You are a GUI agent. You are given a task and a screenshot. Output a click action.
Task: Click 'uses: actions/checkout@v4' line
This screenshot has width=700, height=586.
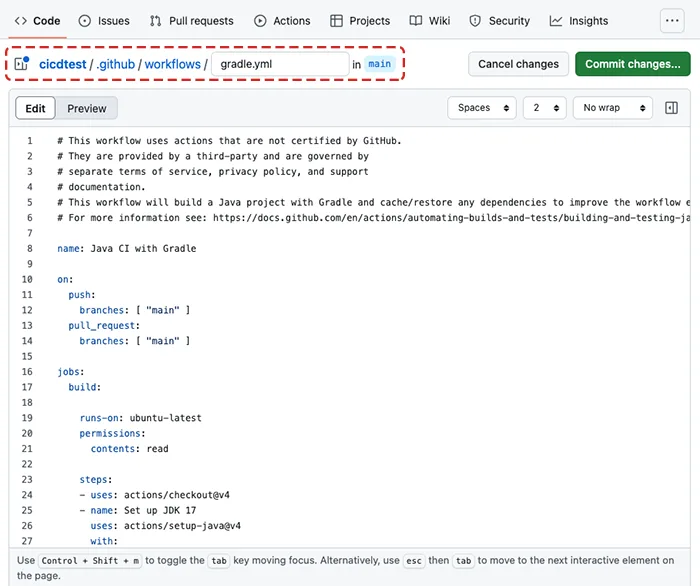point(154,495)
